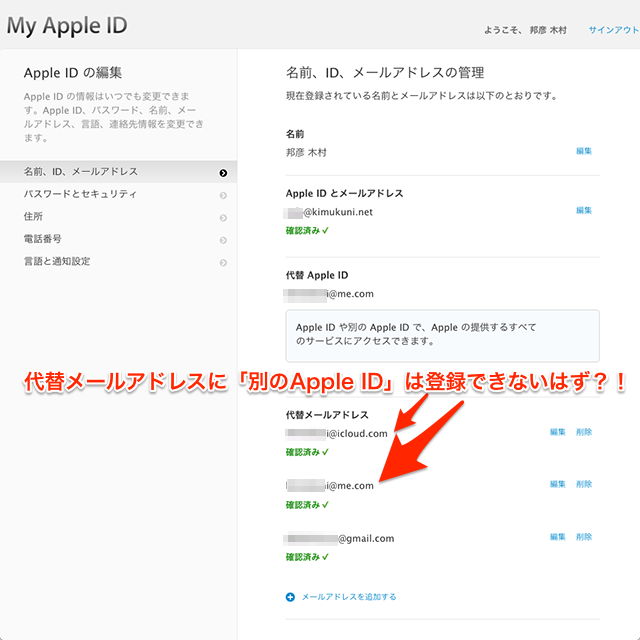Click the @gmail.com email address
Screen dimensions: 640x640
click(x=340, y=539)
